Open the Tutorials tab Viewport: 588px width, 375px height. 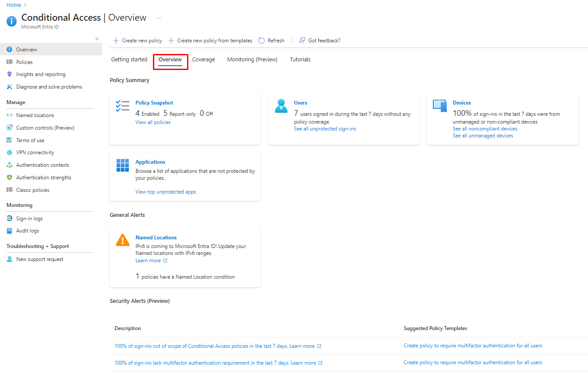click(300, 60)
